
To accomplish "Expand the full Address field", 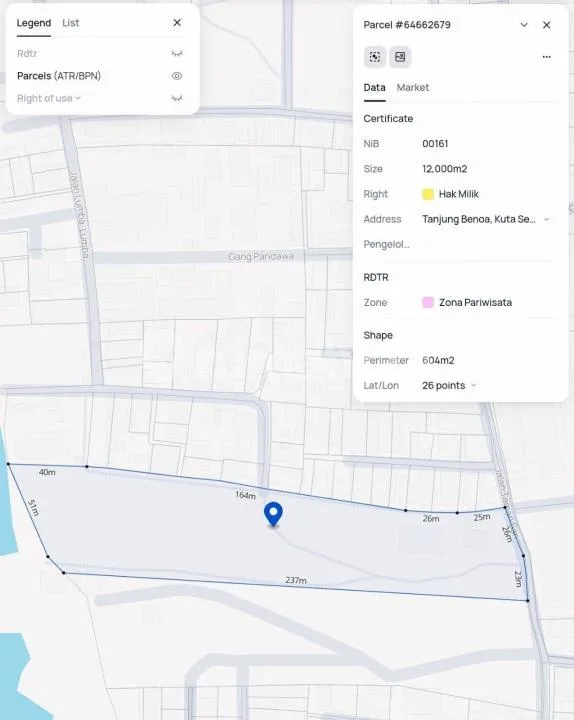I will pos(546,219).
